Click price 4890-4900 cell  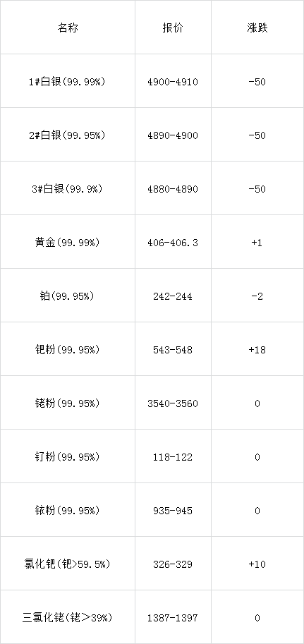[x=173, y=135]
